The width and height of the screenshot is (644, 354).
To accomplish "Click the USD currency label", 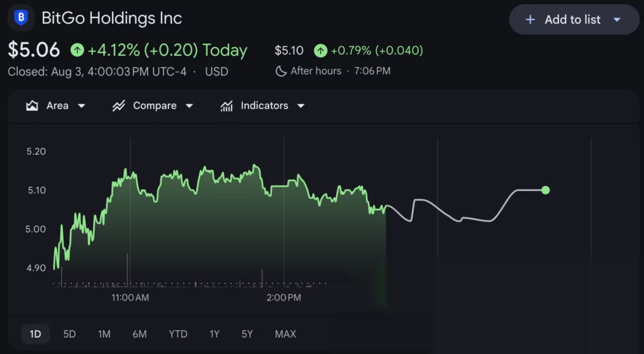I will [216, 72].
